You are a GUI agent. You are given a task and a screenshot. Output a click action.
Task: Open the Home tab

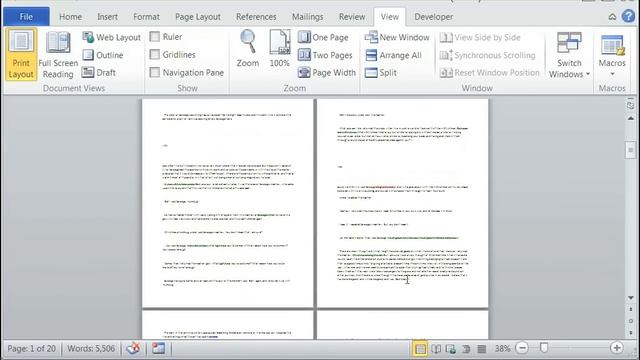point(70,17)
